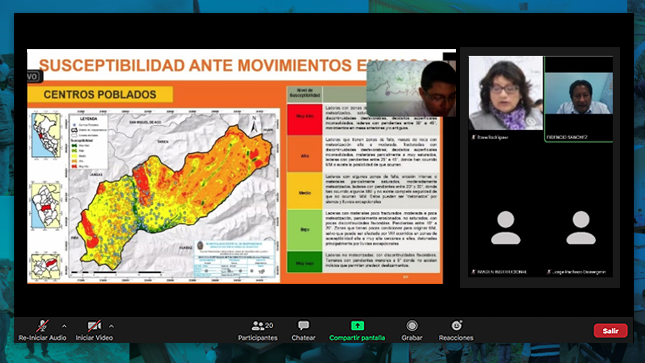This screenshot has width=645, height=363.
Task: Expand video options chevron next to camera
Action: pos(111,326)
